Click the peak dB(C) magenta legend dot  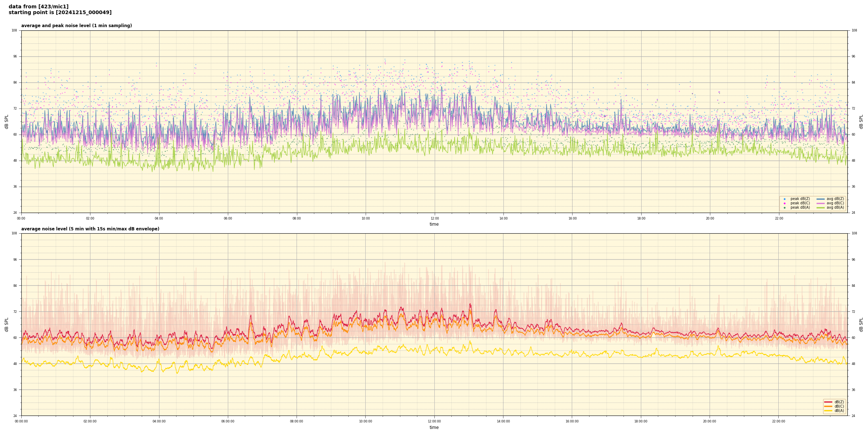(x=784, y=203)
